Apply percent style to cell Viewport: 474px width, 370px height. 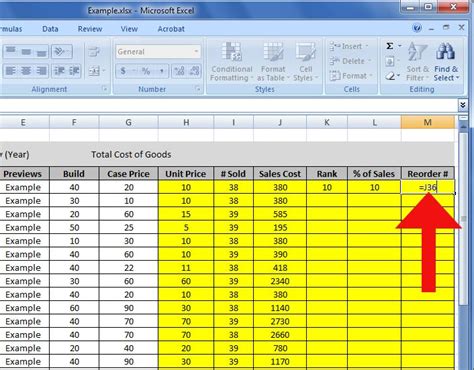[146, 71]
